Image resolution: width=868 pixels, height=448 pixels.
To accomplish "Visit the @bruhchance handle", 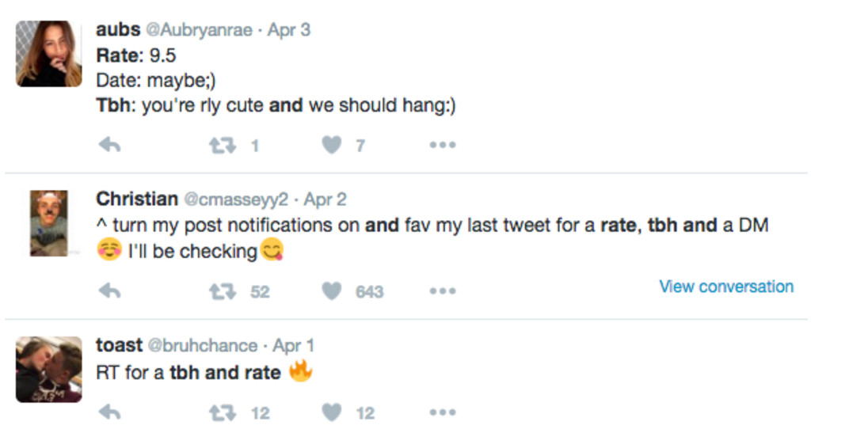I will coord(202,346).
